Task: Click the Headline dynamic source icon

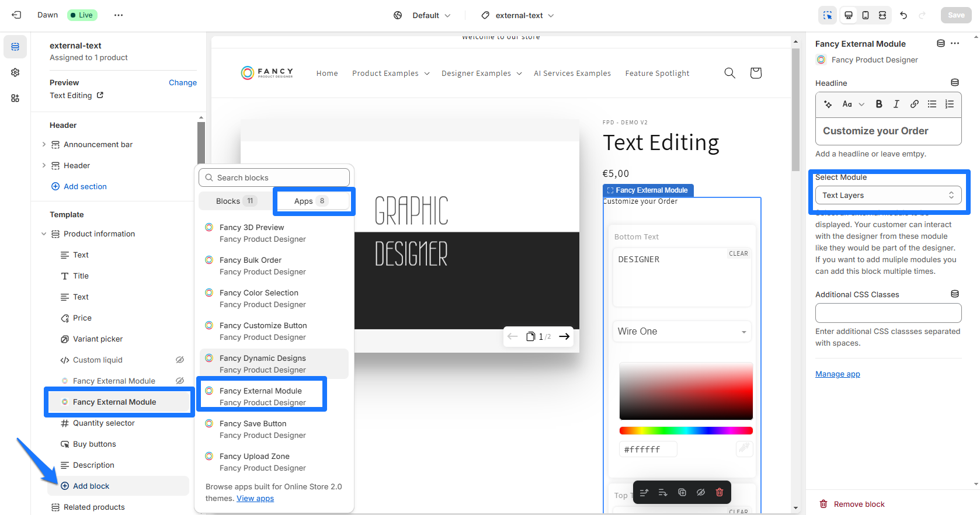Action: (x=955, y=83)
